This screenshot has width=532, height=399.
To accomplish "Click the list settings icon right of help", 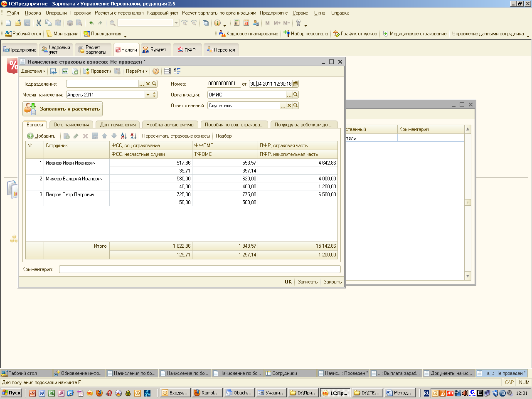I will click(x=167, y=71).
